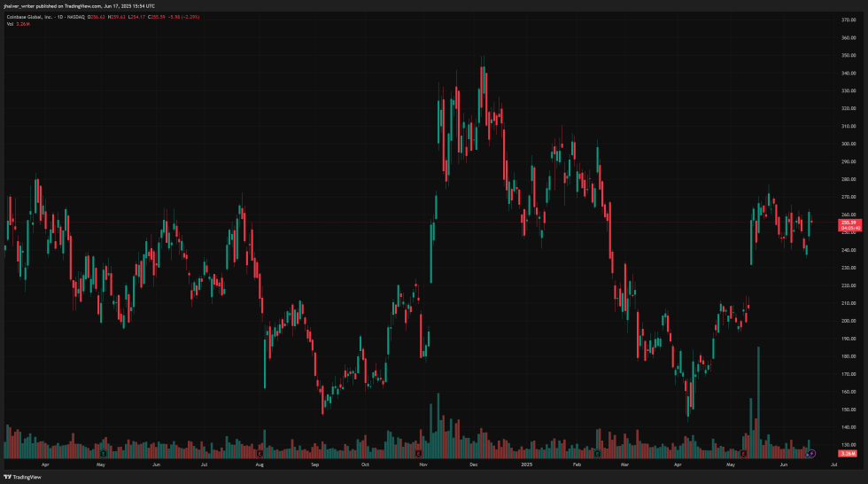Click the earnings marker between Feb and Mar

601,453
